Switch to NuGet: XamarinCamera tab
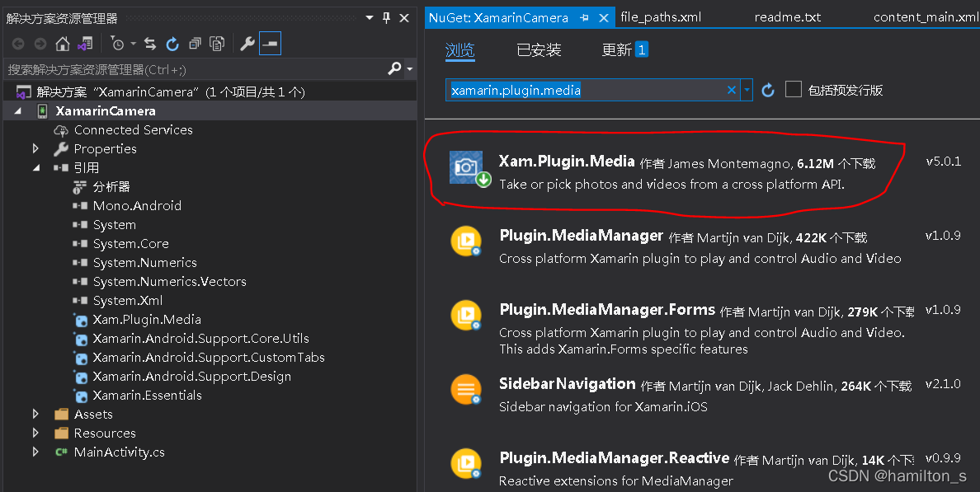This screenshot has height=492, width=980. pos(498,18)
